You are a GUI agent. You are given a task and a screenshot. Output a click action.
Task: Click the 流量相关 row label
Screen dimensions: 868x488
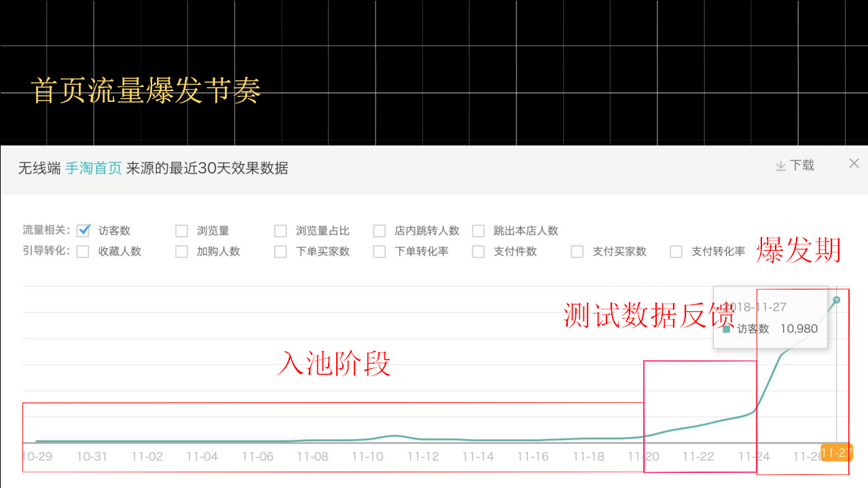(46, 230)
